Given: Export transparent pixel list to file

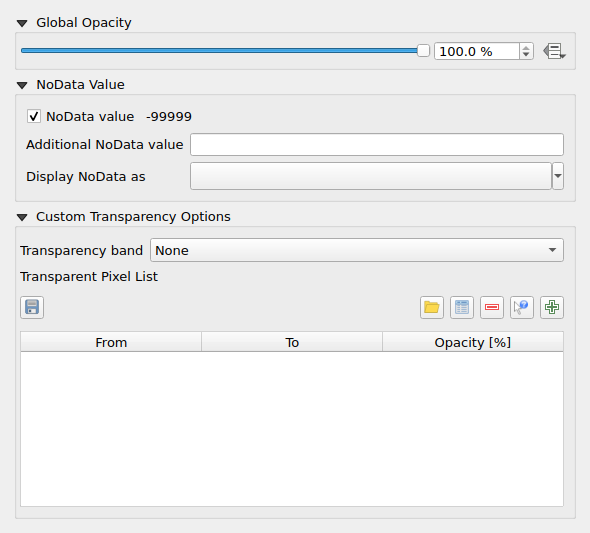Looking at the screenshot, I should [x=32, y=307].
